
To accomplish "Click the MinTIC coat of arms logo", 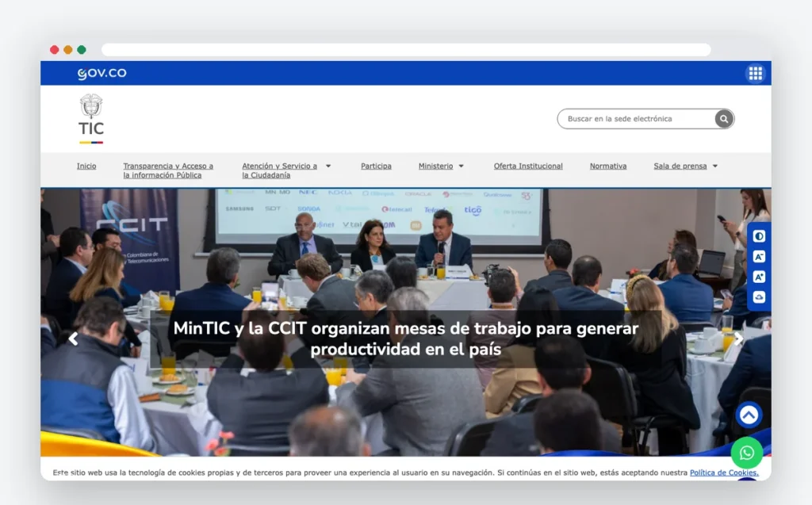I will coord(91,119).
